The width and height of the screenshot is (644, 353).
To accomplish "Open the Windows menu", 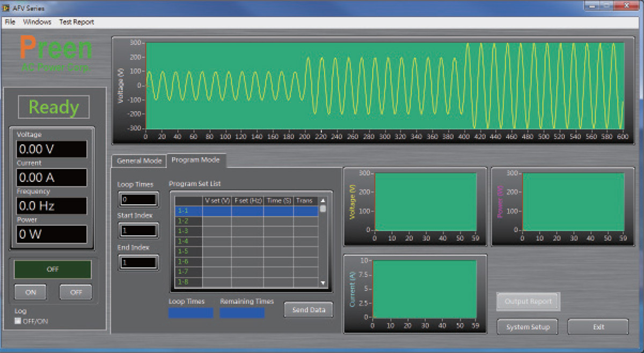I will 37,22.
